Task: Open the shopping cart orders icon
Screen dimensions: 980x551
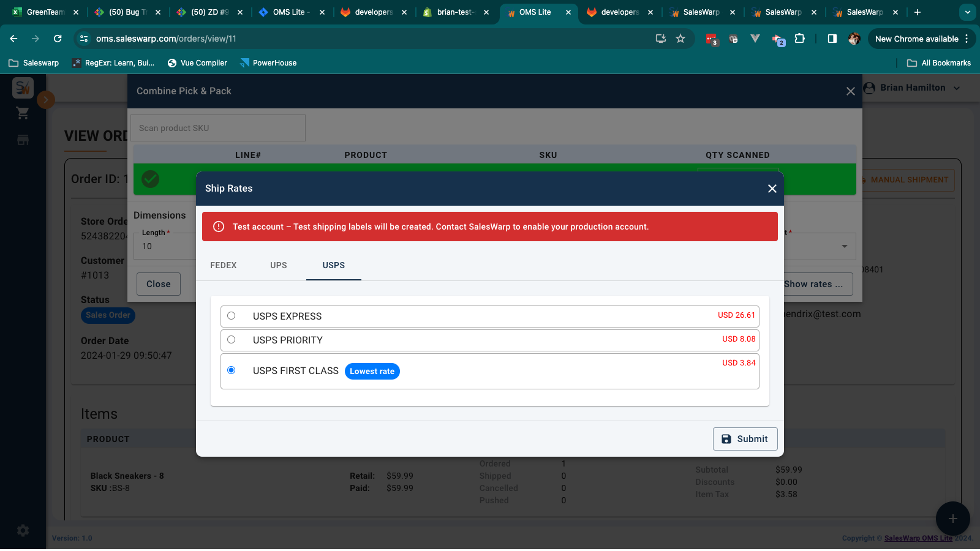Action: point(23,113)
